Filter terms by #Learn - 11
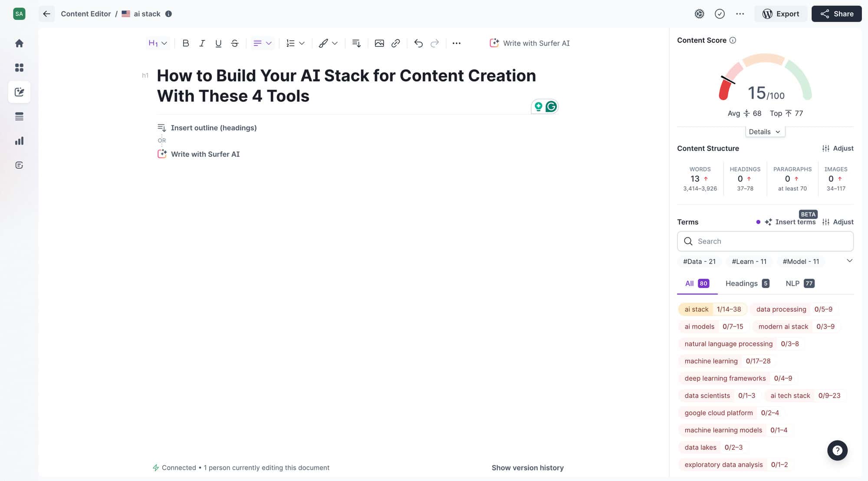 [749, 262]
